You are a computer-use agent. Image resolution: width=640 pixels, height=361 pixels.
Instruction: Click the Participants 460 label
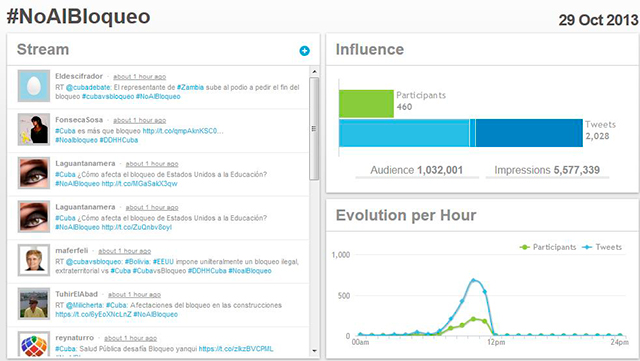(421, 101)
